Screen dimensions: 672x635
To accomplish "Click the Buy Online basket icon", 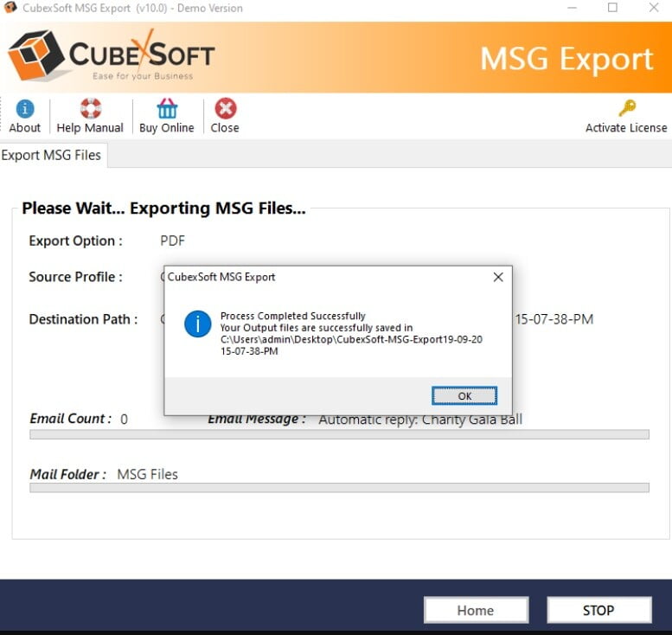I will (x=167, y=108).
